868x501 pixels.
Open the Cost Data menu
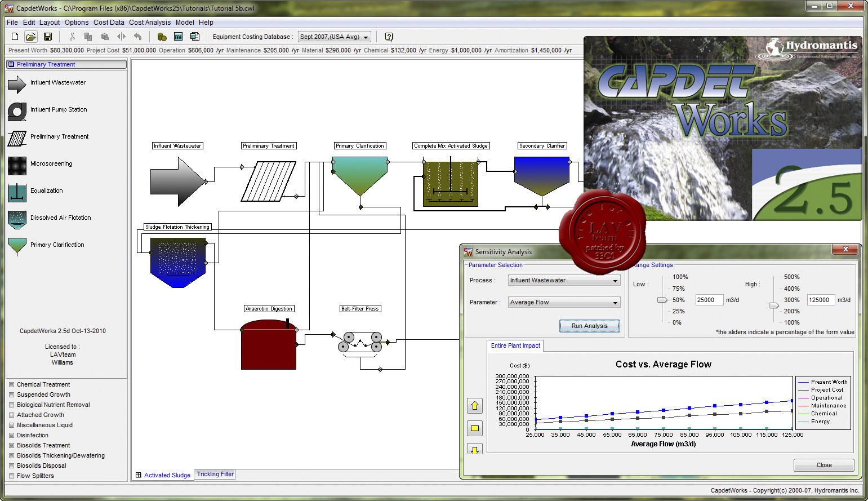pos(109,23)
